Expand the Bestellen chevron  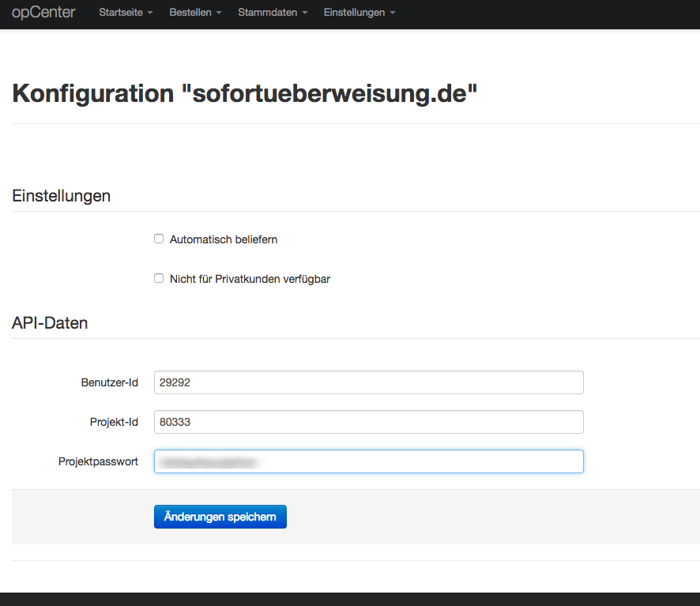[217, 13]
